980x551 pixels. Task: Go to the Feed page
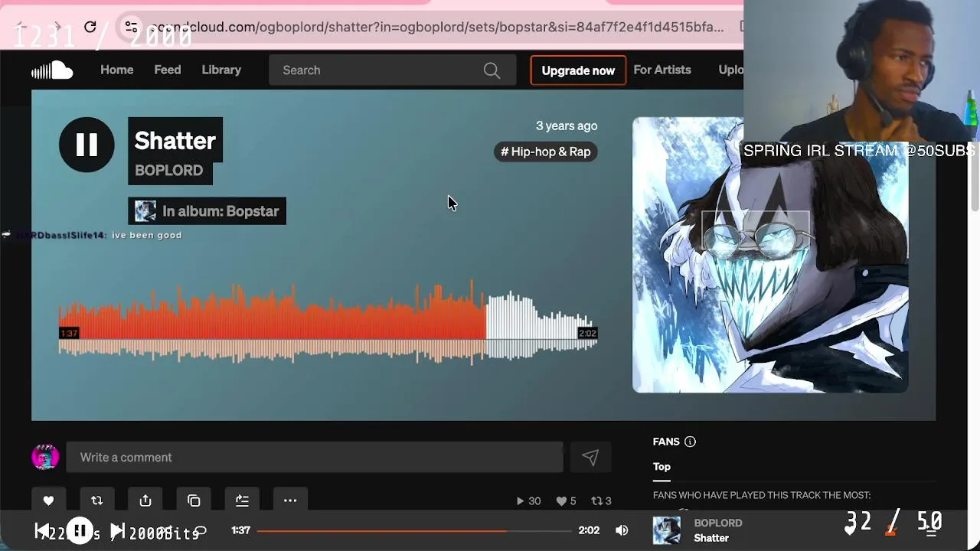pos(167,70)
